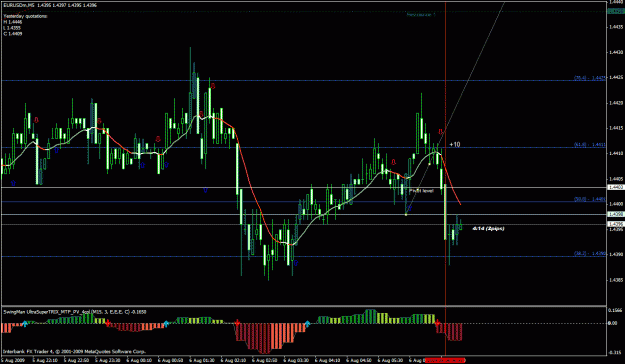
Task: Click the 5 Aug 22:10 time axis label
Action: [45, 360]
